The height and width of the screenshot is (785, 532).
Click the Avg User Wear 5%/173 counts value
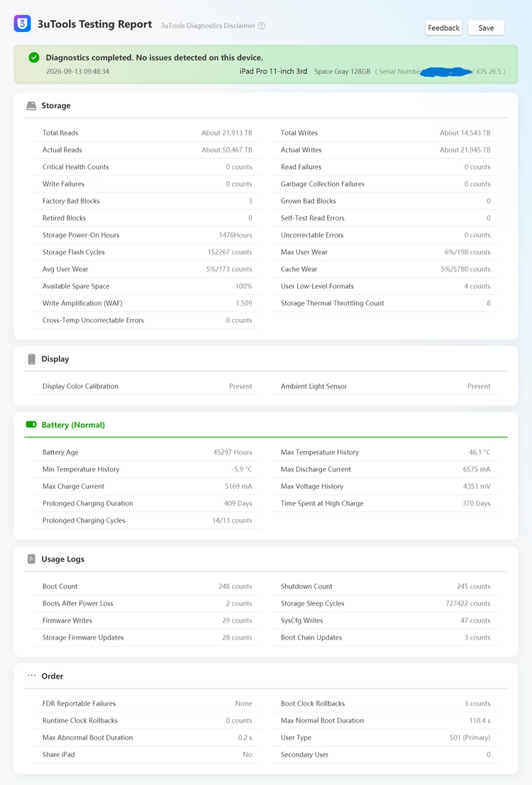[x=229, y=269]
